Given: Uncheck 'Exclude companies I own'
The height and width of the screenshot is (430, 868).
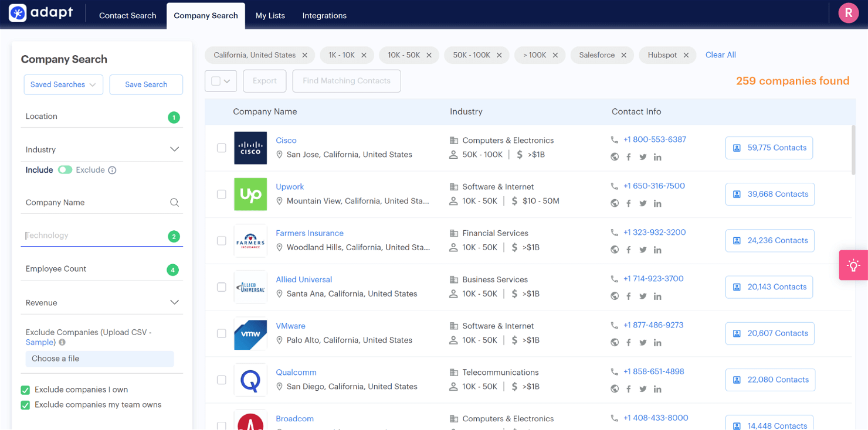Looking at the screenshot, I should [25, 389].
